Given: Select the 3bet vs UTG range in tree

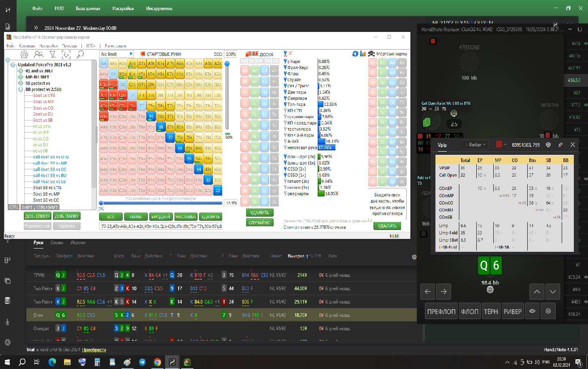Looking at the screenshot, I should pyautogui.click(x=44, y=95).
